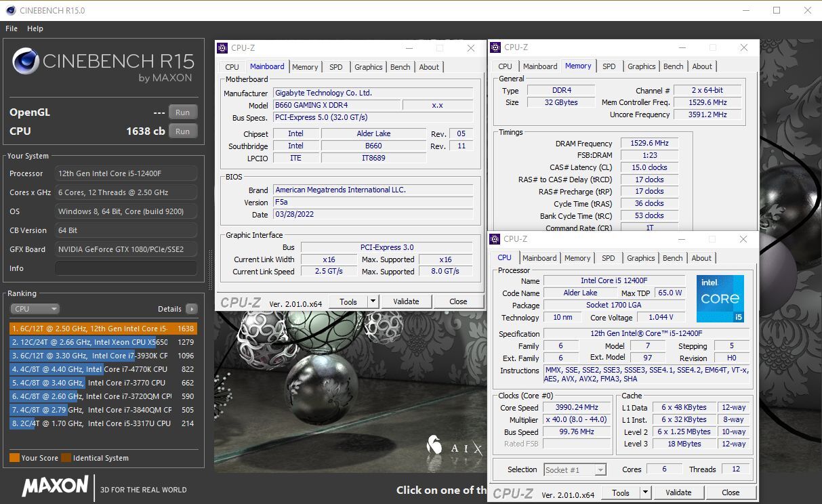
Task: Click the Info input field
Action: (x=125, y=268)
